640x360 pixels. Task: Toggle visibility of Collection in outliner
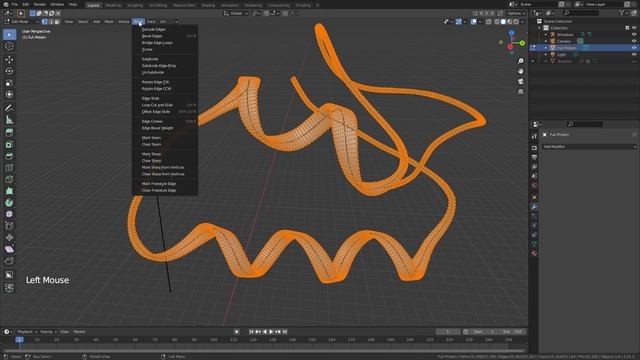point(634,28)
